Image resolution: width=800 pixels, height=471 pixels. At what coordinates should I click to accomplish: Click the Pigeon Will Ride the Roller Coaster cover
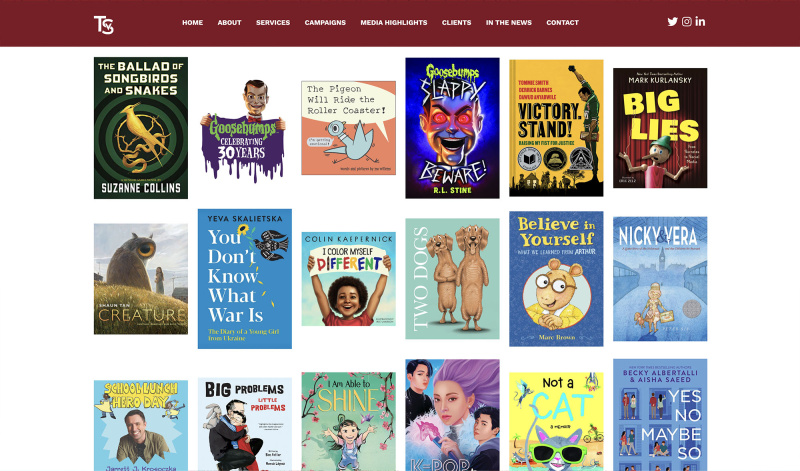(x=348, y=128)
